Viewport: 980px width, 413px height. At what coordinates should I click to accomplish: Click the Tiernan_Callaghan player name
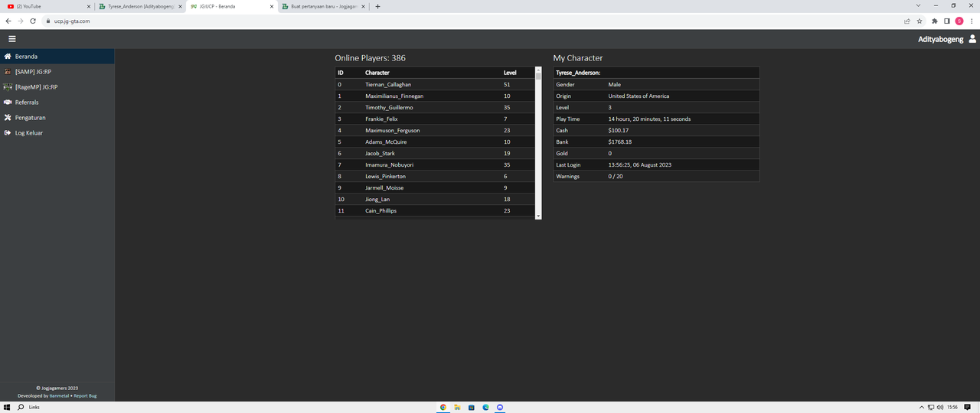(388, 84)
